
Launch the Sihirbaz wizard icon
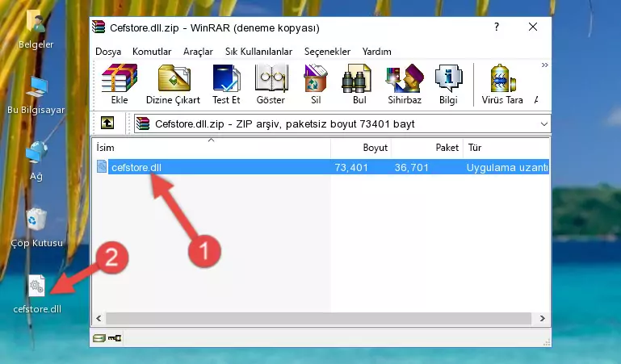point(405,84)
